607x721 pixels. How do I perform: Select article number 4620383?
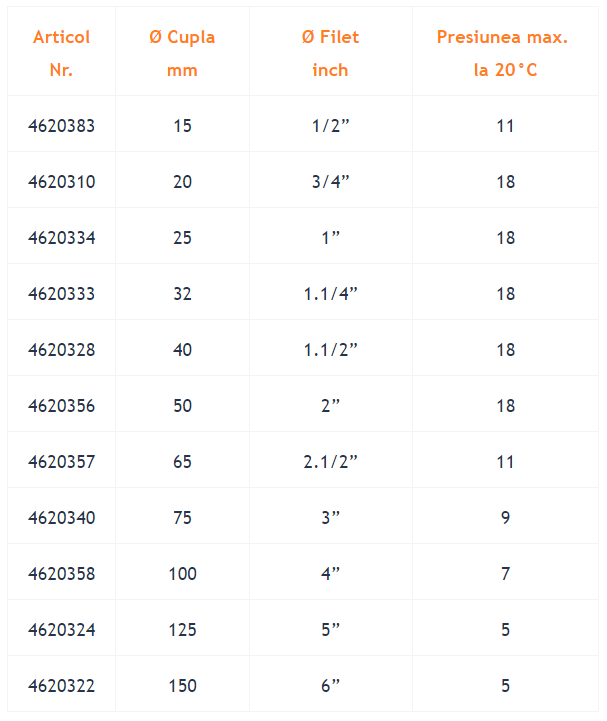click(62, 126)
